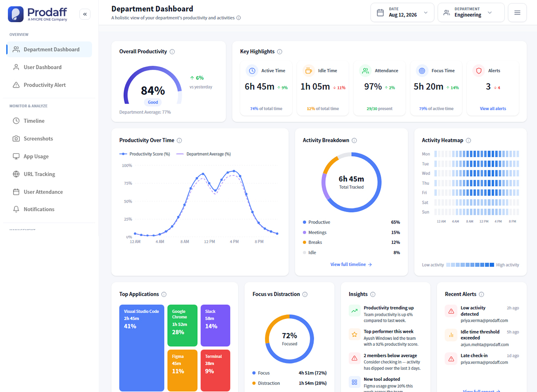Click the info icon beside Overall Productivity
Screen dimensions: 537x392
coord(172,52)
